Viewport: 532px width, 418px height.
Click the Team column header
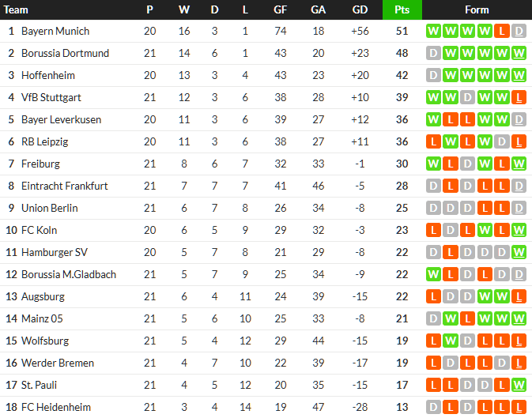pyautogui.click(x=17, y=9)
